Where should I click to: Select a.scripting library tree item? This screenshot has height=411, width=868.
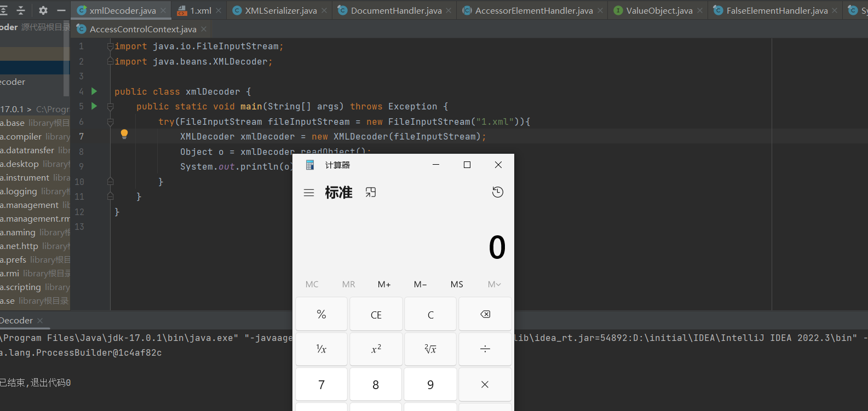click(x=35, y=287)
